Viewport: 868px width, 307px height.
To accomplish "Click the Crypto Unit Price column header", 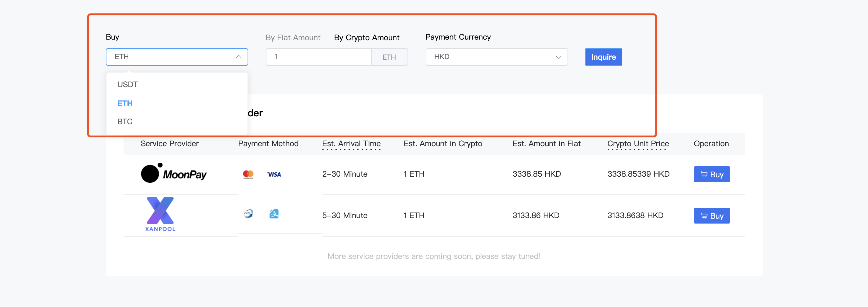I will pos(638,144).
